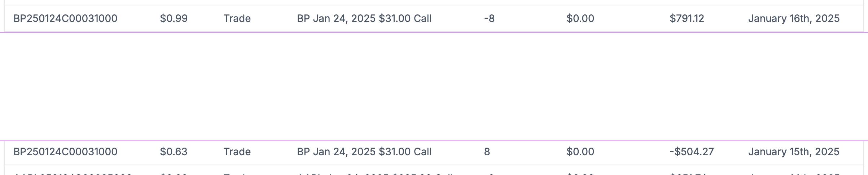
Task: Click the Trade type in the $0.63 row
Action: (237, 152)
